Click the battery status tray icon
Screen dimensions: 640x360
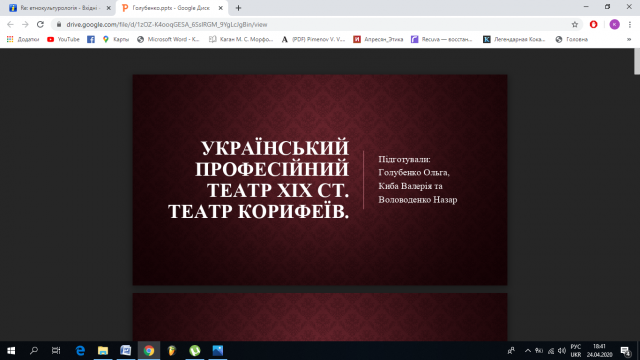[x=539, y=351]
